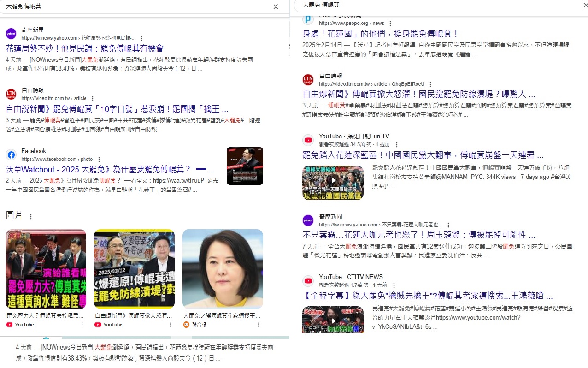The image size is (588, 368).
Task: Play the CTITV NEWS video thumbnail
Action: click(333, 319)
